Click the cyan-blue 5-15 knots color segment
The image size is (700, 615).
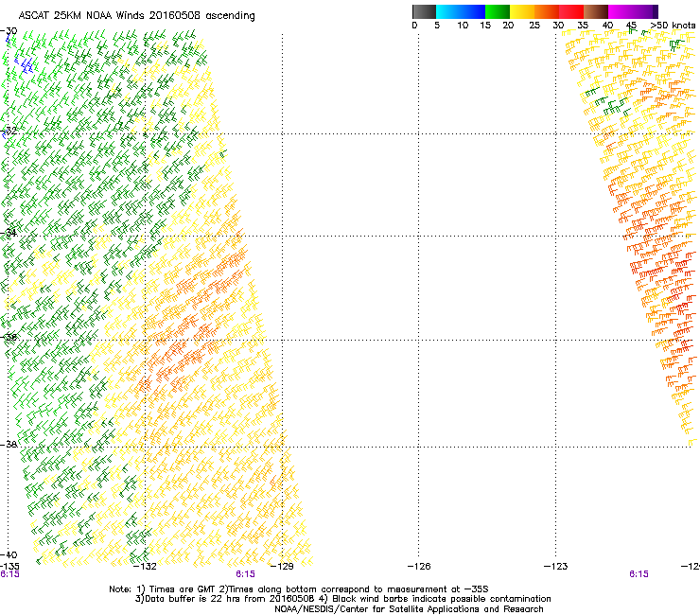461,11
